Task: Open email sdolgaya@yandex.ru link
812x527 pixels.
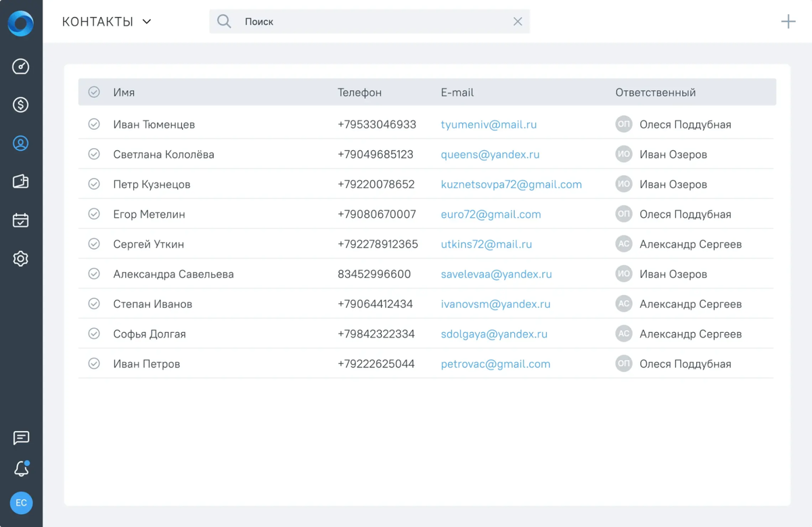Action: click(494, 334)
